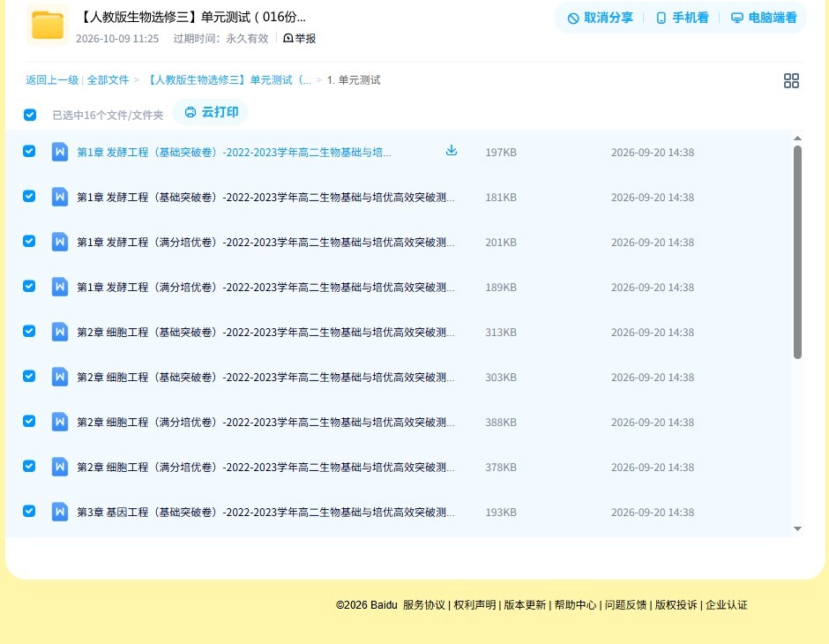Open 【人教版生物选修三】单元测试 breadcrumb folder
829x644 pixels.
tap(228, 80)
